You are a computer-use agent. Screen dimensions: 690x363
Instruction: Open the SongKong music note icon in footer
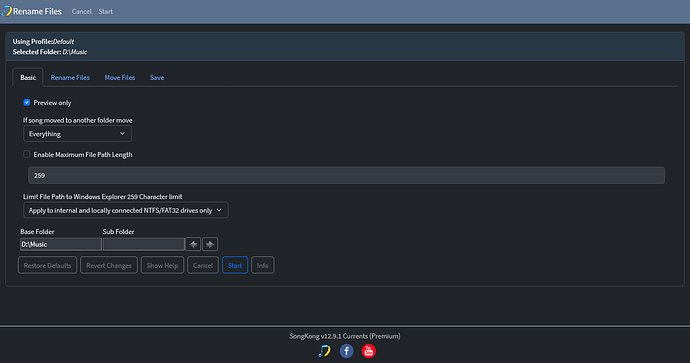pyautogui.click(x=324, y=351)
